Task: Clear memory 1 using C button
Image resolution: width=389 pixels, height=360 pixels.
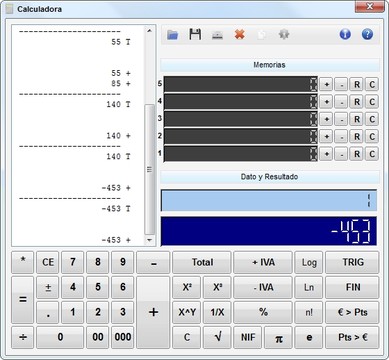Action: tap(372, 154)
